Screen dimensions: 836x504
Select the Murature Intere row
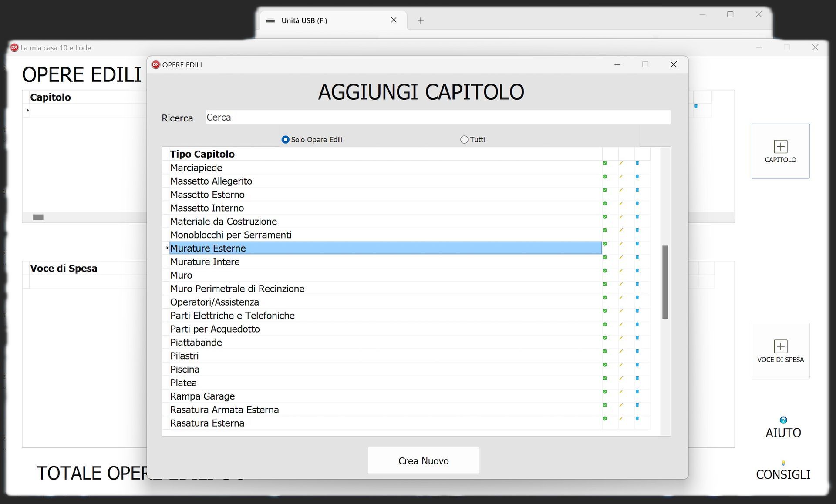coord(385,262)
